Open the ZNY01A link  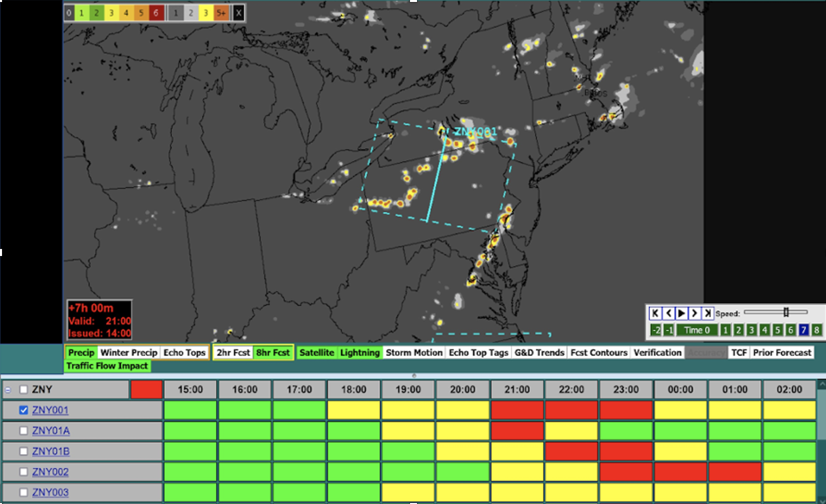pyautogui.click(x=51, y=431)
